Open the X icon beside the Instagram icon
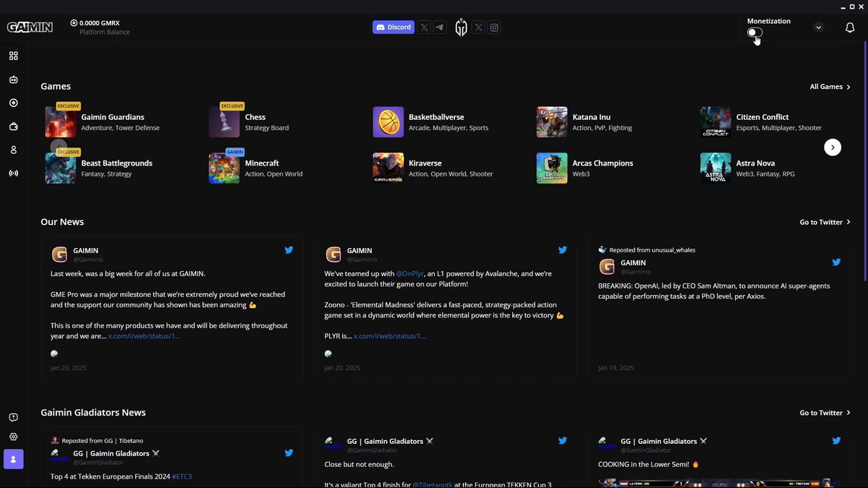This screenshot has height=488, width=868. [x=478, y=27]
